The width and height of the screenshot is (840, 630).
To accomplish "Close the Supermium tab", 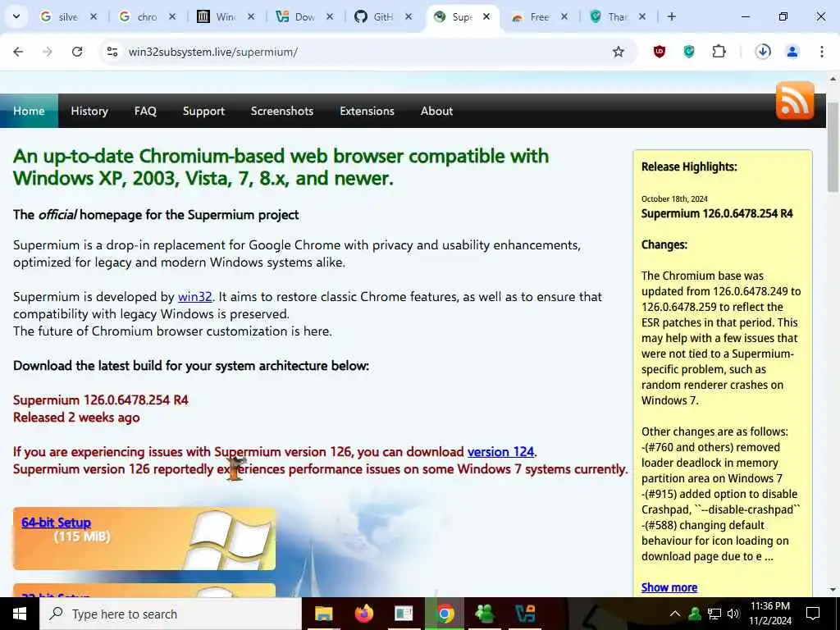I will tap(486, 16).
